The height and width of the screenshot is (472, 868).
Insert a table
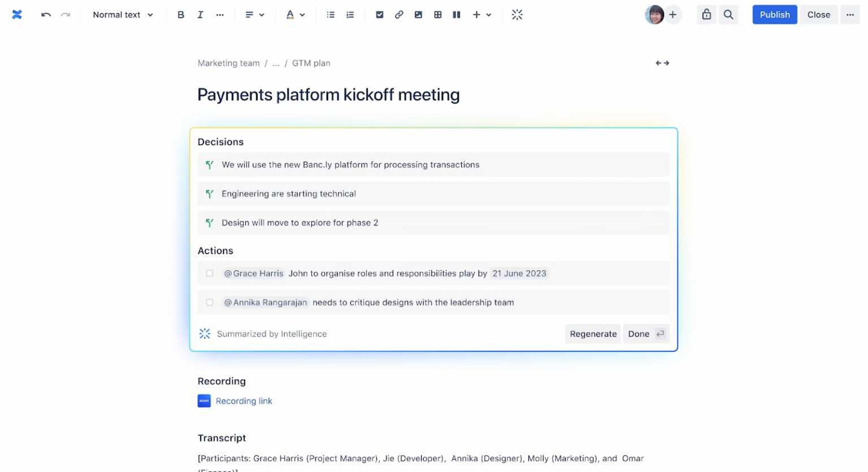click(x=438, y=15)
